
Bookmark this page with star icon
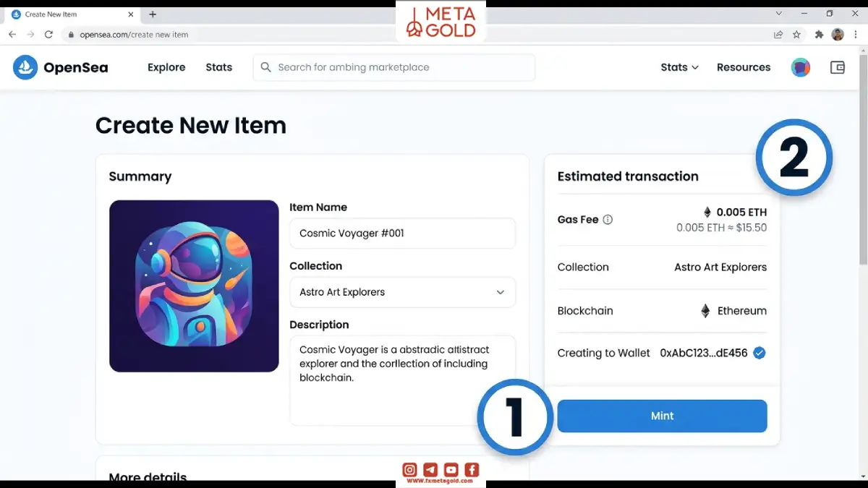pos(796,34)
